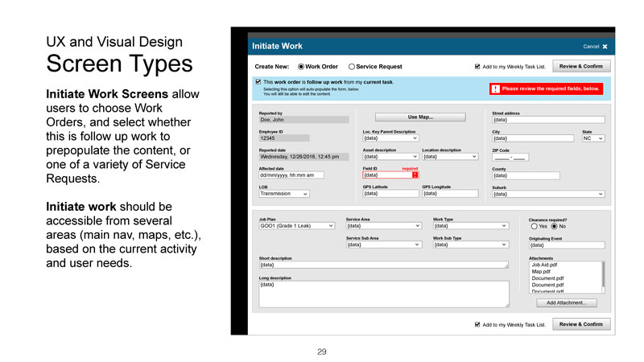Select the Work Order radio button
644x362 pixels.
[x=301, y=67]
